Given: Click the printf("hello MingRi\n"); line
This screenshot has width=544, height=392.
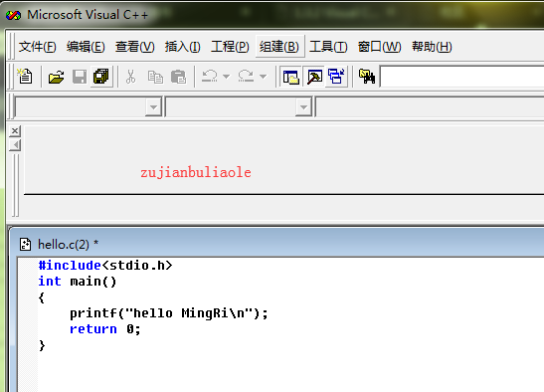Looking at the screenshot, I should click(x=169, y=313).
